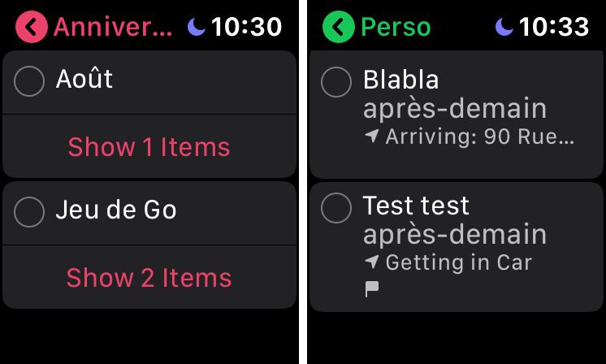Tap location arrow beside Getting in Car
606x364 pixels.
pos(371,262)
